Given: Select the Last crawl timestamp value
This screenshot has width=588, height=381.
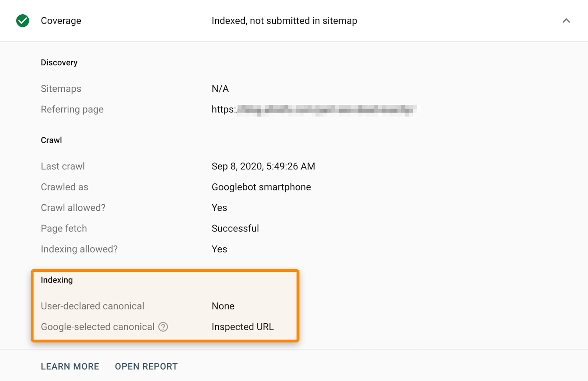Looking at the screenshot, I should coord(263,166).
